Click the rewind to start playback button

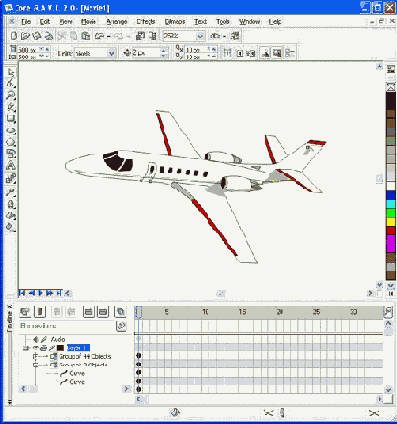(x=22, y=293)
